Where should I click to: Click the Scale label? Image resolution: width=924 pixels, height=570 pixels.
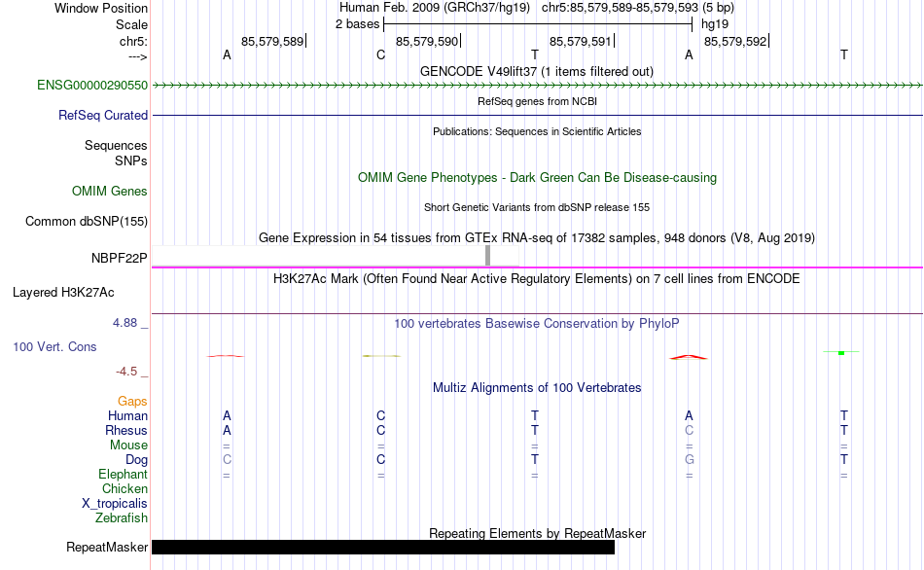(131, 24)
